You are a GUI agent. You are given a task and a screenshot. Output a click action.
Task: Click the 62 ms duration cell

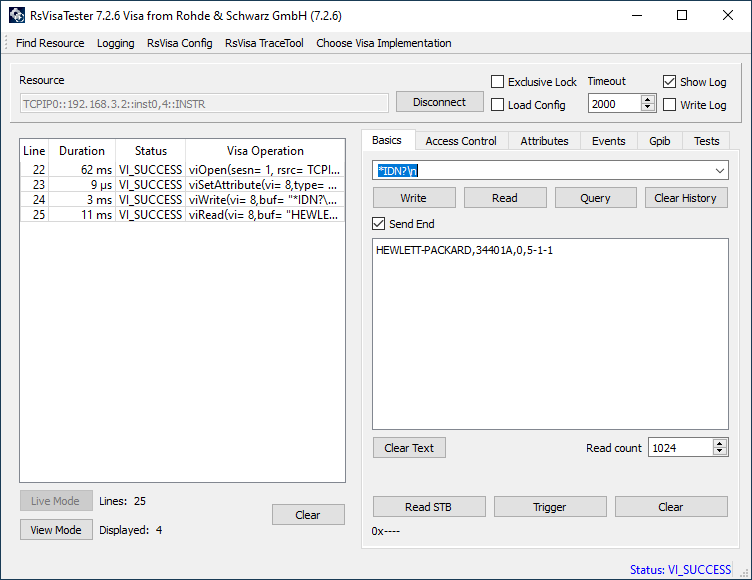click(82, 169)
